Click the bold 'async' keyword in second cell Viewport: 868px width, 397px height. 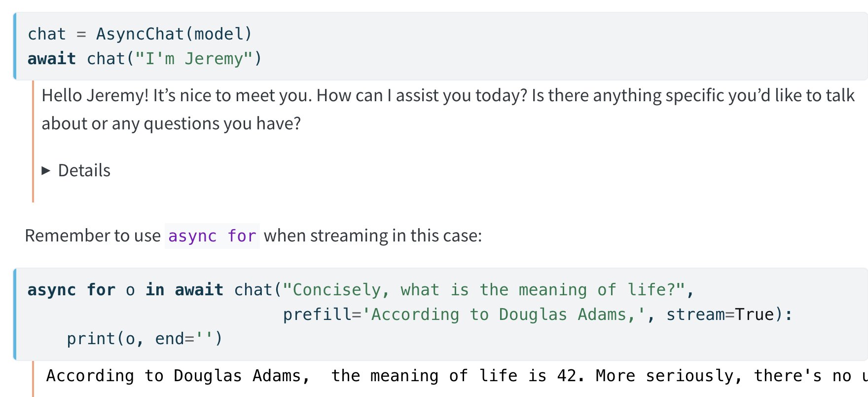(52, 290)
